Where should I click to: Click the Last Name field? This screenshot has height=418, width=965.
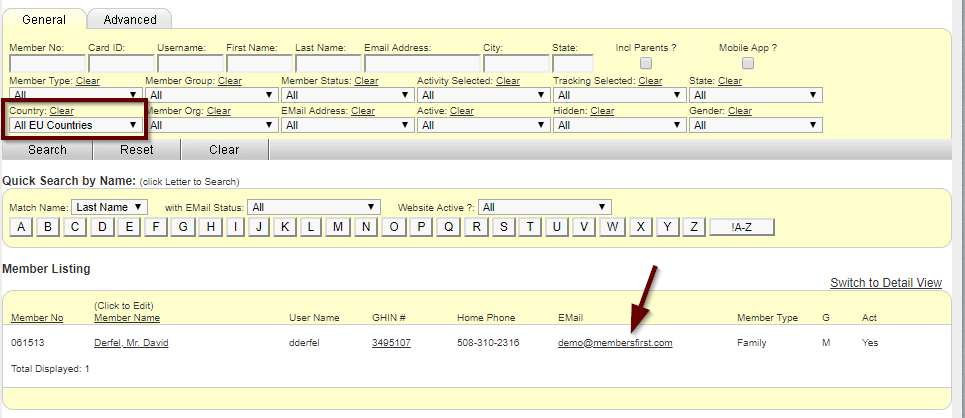pyautogui.click(x=328, y=63)
